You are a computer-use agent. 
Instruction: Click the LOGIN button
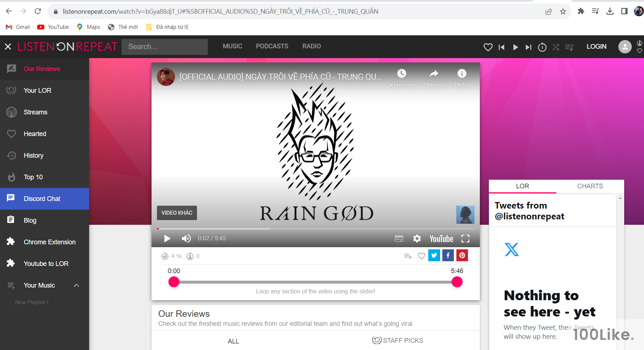[596, 47]
